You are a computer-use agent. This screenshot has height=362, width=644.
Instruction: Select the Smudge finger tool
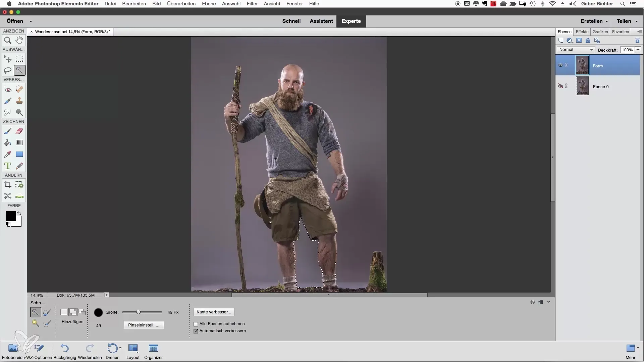click(7, 112)
